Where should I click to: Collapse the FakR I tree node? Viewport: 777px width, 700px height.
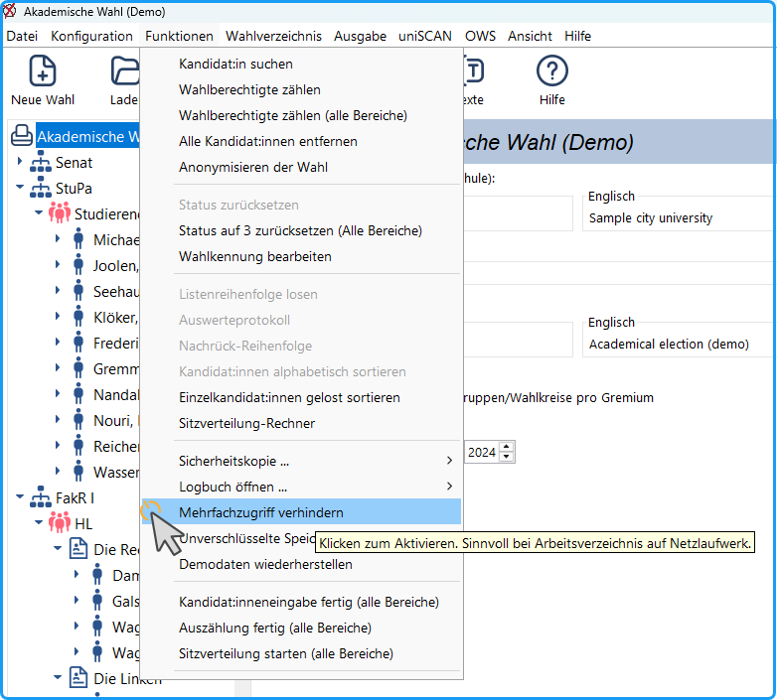pos(19,496)
